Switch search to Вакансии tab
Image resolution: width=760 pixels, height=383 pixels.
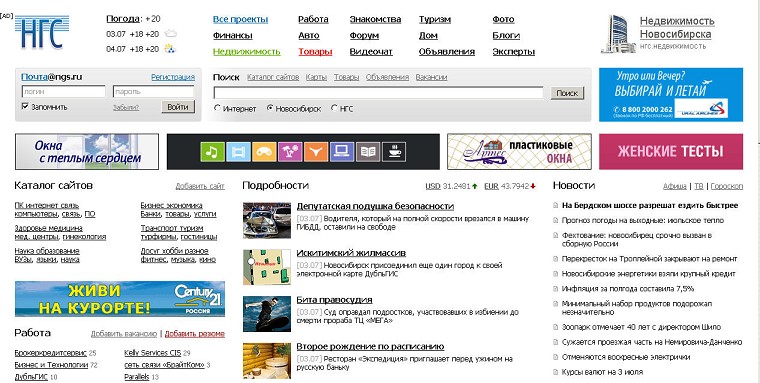tap(431, 77)
